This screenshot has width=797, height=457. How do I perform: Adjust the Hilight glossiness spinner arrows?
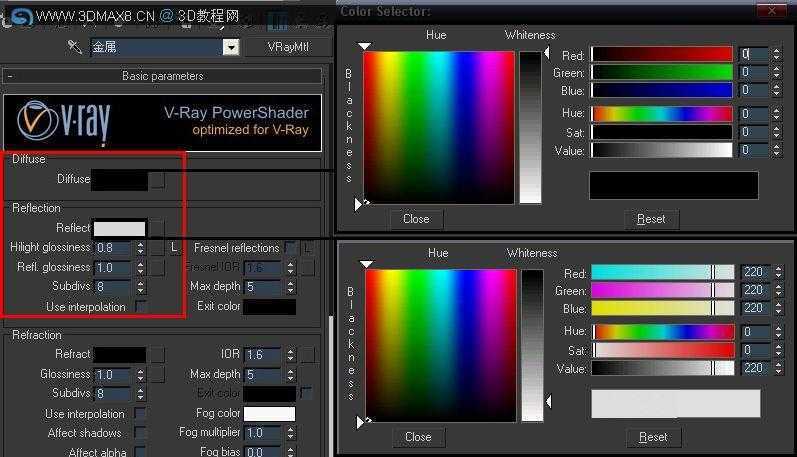pos(141,248)
